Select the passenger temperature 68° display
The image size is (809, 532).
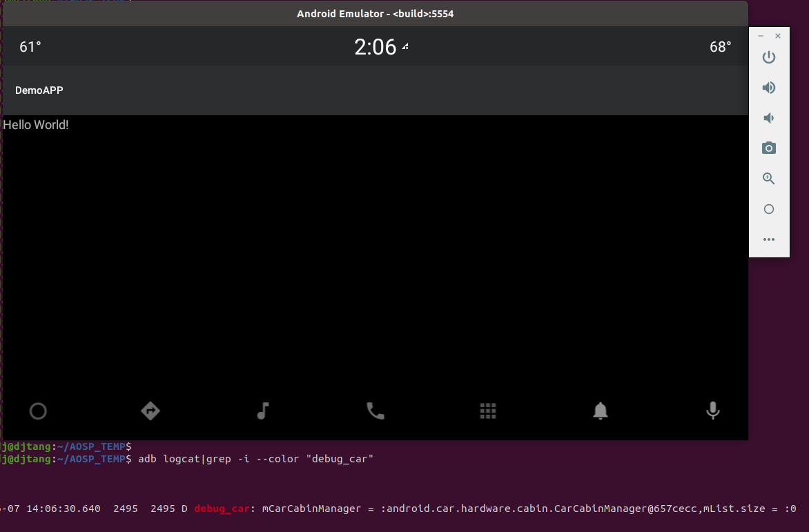[x=720, y=46]
